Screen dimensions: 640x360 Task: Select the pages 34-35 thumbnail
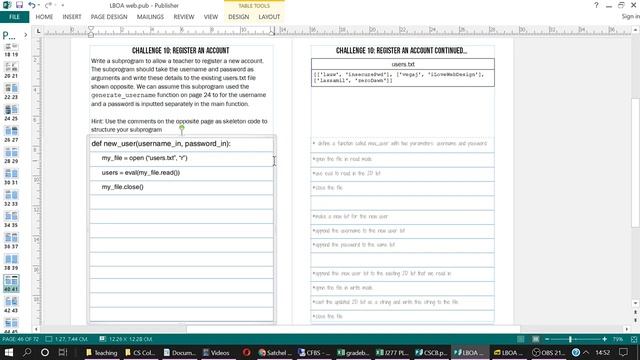pyautogui.click(x=11, y=219)
